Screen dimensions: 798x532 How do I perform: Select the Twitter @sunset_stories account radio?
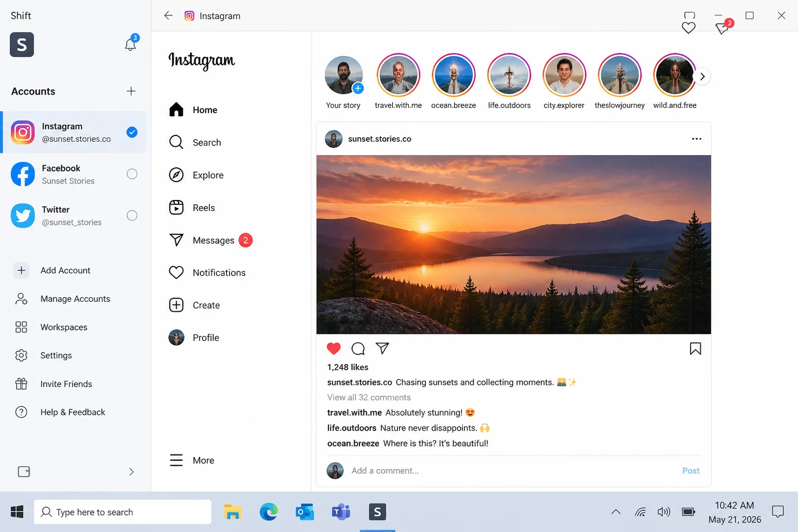pyautogui.click(x=132, y=215)
